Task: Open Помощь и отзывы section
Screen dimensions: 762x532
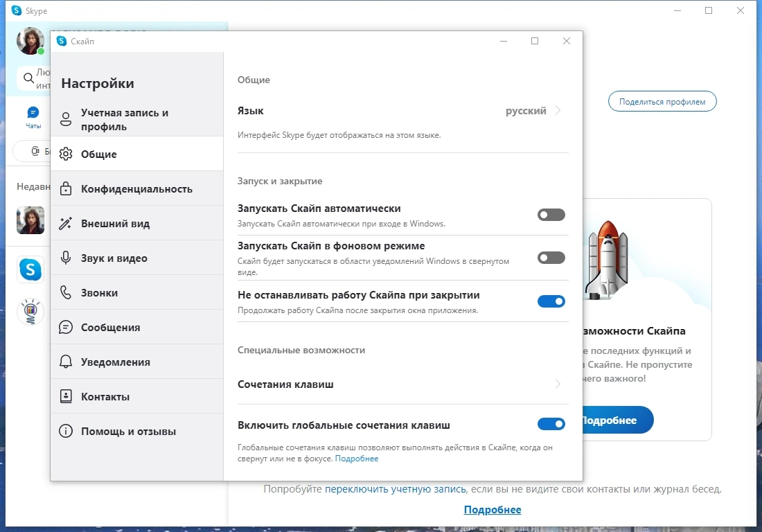Action: (x=137, y=431)
